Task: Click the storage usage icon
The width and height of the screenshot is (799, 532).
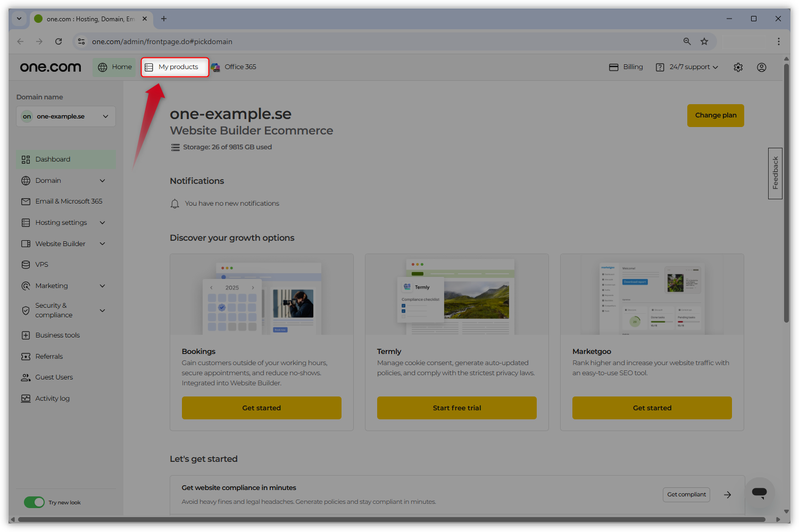Action: click(x=175, y=147)
